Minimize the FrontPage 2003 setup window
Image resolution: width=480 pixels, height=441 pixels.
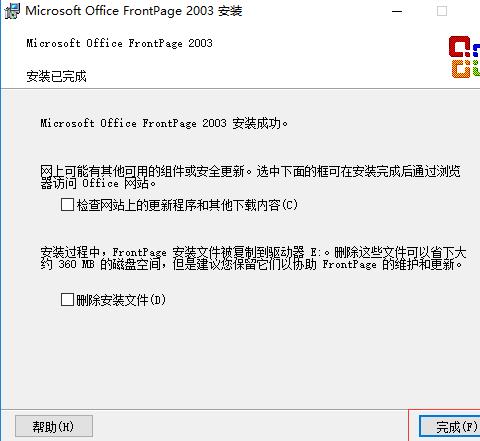point(397,11)
